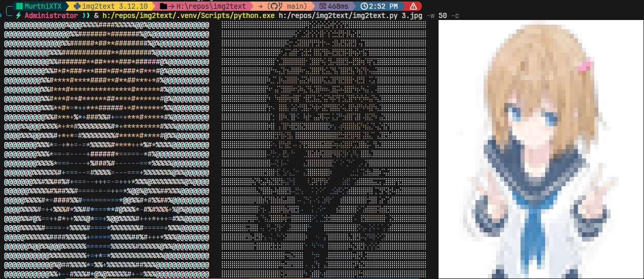This screenshot has width=644, height=279.
Task: Click the lightning bolt Administrator icon
Action: pyautogui.click(x=18, y=16)
